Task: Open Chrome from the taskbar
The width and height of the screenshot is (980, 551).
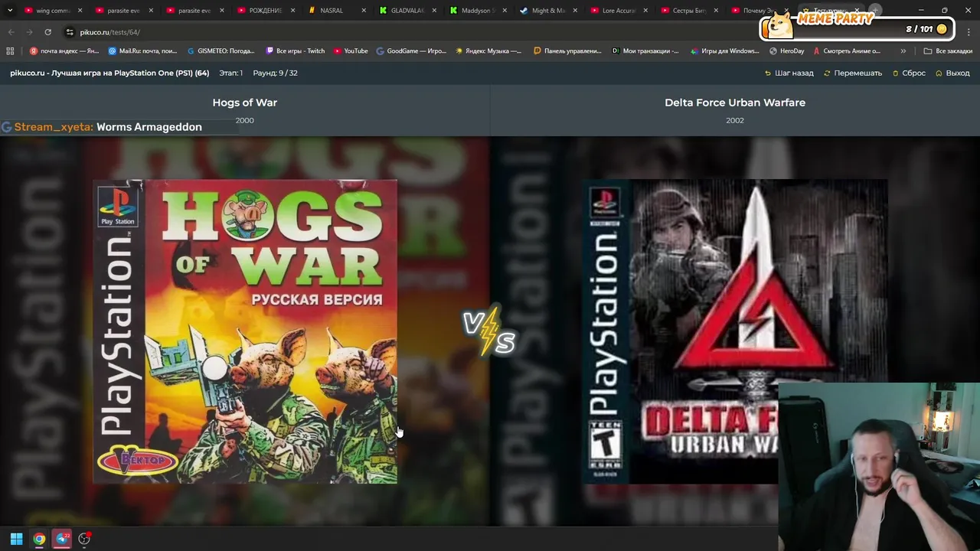Action: click(x=39, y=539)
